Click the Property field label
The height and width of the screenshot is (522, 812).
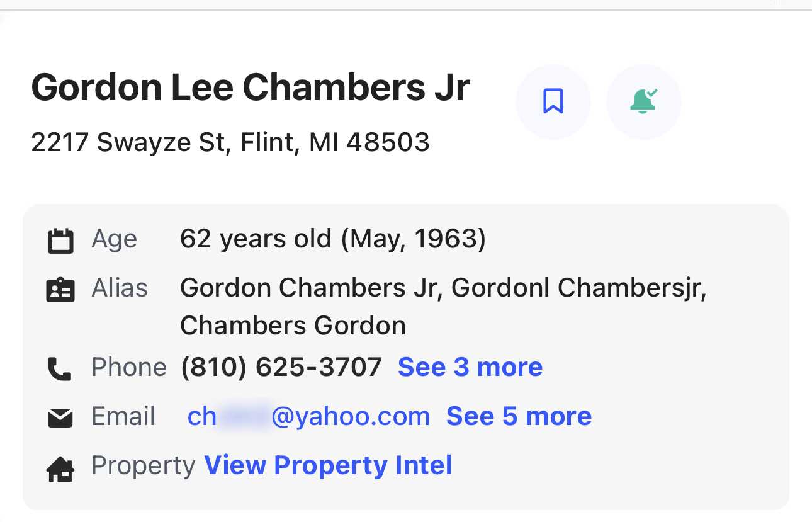(x=144, y=465)
